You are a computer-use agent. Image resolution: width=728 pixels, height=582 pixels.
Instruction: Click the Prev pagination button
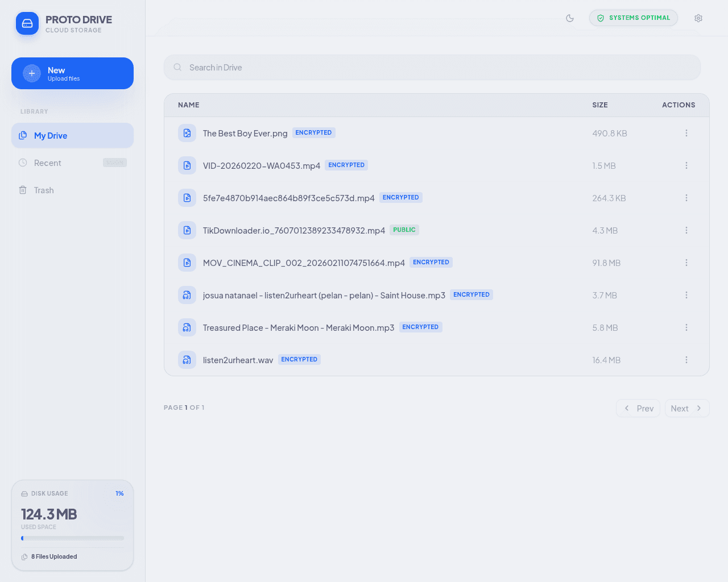click(638, 409)
